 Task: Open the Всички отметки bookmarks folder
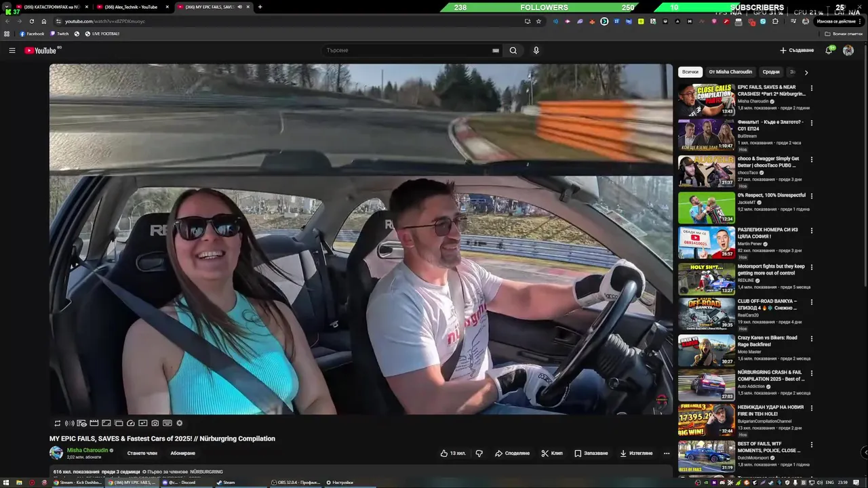pos(844,34)
